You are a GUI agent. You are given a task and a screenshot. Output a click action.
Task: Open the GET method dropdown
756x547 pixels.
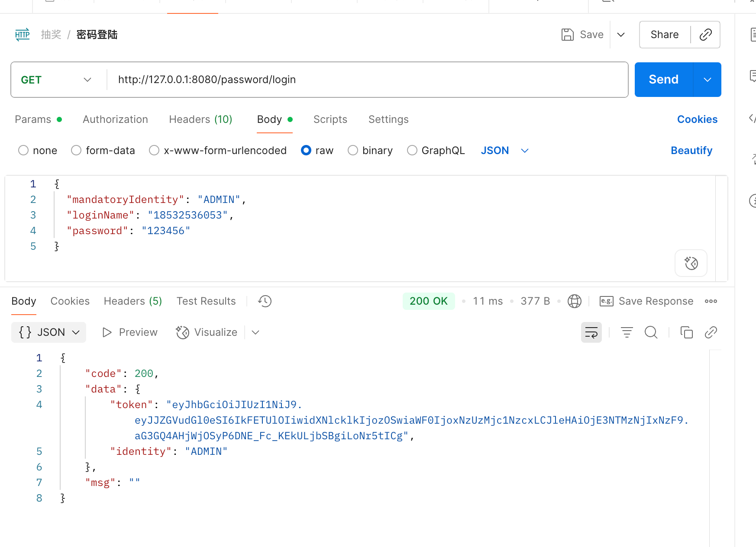point(56,80)
